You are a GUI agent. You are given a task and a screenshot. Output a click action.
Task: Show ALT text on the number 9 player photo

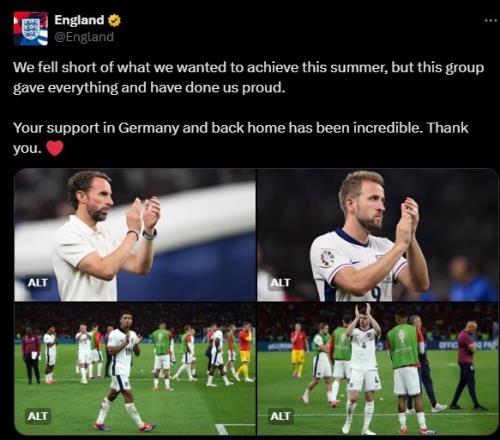point(280,283)
